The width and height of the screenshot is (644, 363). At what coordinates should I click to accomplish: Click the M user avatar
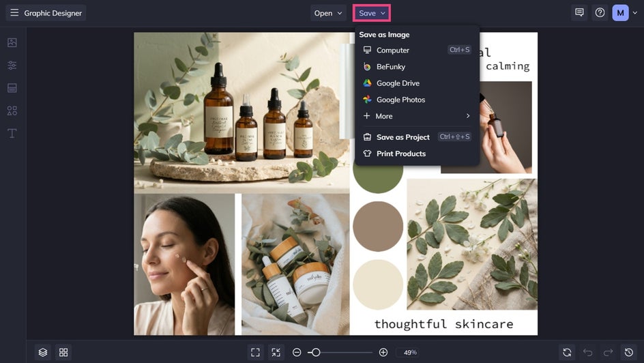pyautogui.click(x=621, y=13)
